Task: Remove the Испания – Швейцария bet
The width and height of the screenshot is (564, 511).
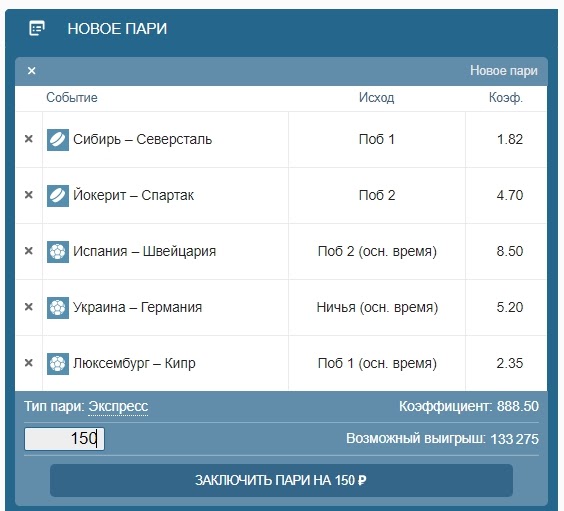Action: click(29, 251)
